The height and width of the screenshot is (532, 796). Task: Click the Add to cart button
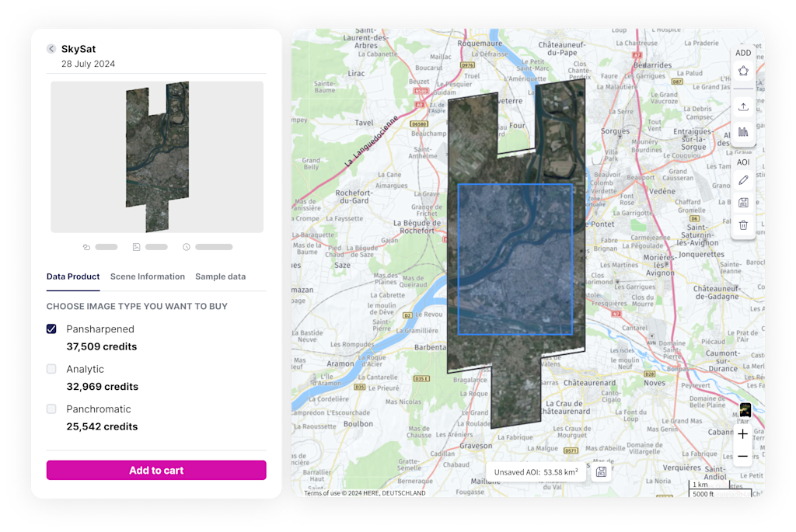click(156, 470)
